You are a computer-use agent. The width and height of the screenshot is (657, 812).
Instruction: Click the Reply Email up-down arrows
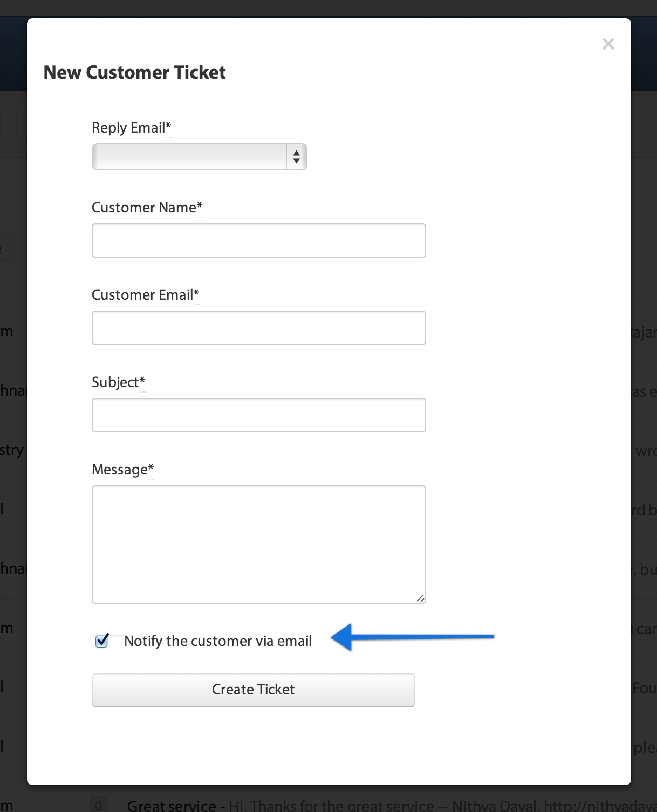[296, 157]
